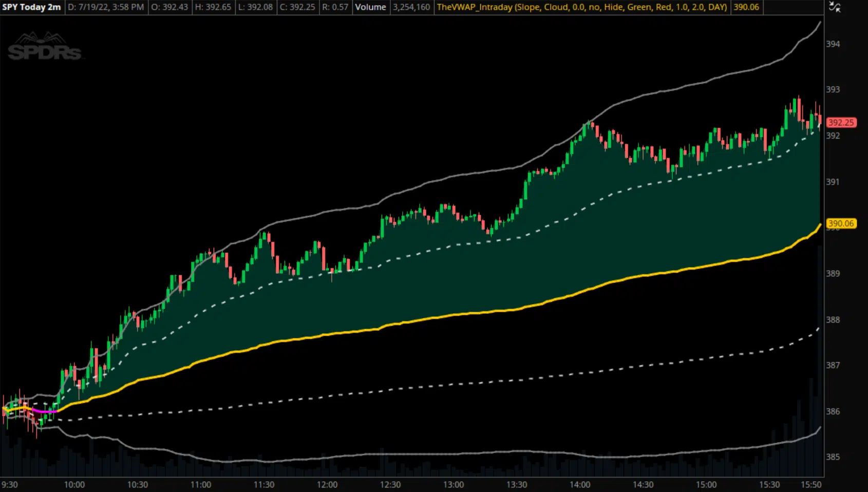
Task: Click the VWAP header value 390.06
Action: click(x=746, y=7)
